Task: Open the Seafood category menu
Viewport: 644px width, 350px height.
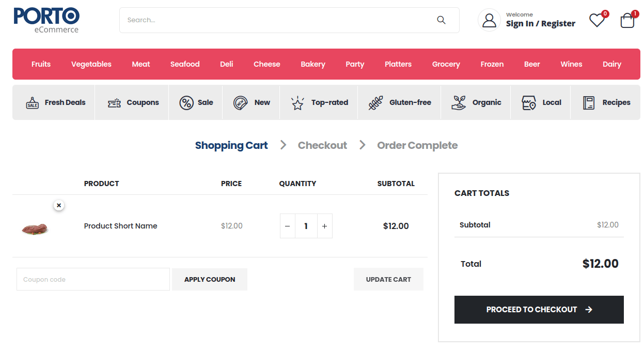Action: pyautogui.click(x=184, y=64)
